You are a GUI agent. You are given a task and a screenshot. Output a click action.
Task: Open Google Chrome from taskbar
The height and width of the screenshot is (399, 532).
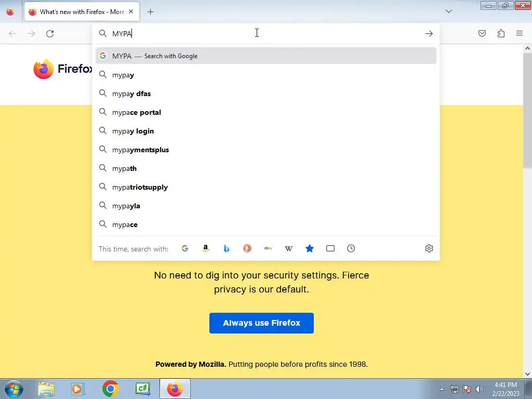click(110, 389)
